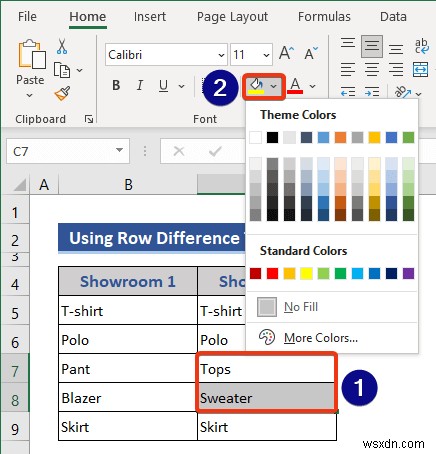
Task: Click the Wrap Text icon
Action: 422,46
